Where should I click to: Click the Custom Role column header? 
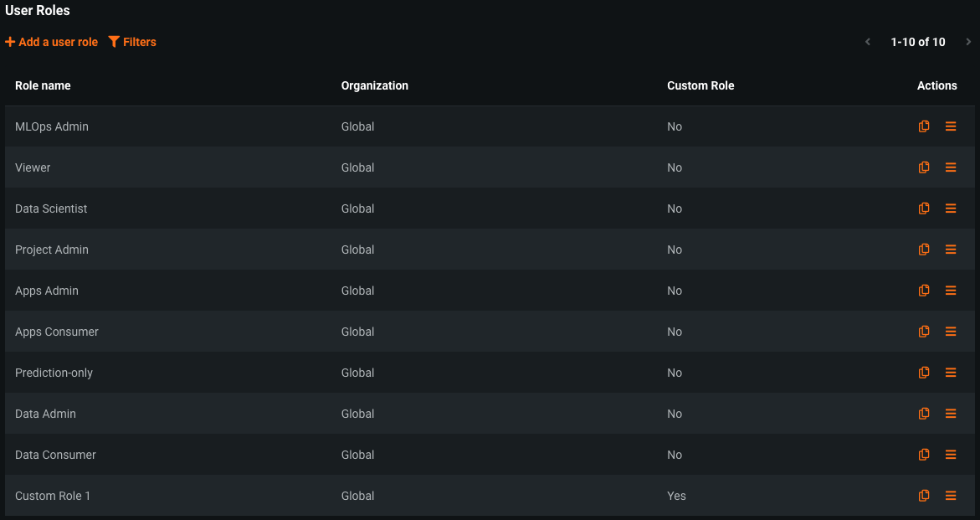point(700,85)
